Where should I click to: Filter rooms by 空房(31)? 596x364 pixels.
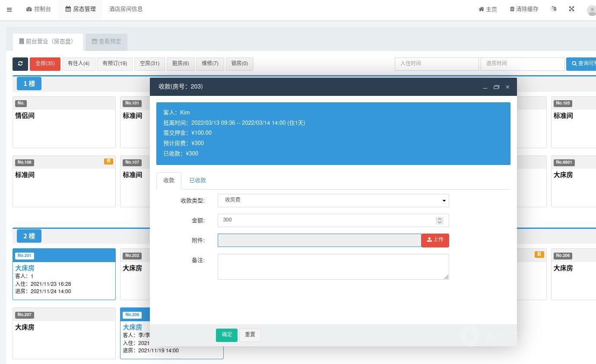[149, 63]
